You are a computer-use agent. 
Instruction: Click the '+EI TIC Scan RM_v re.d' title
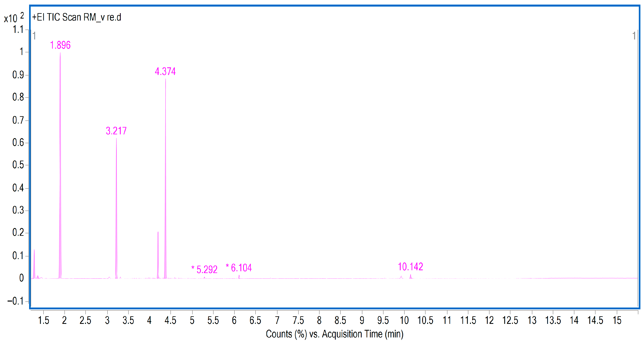77,17
